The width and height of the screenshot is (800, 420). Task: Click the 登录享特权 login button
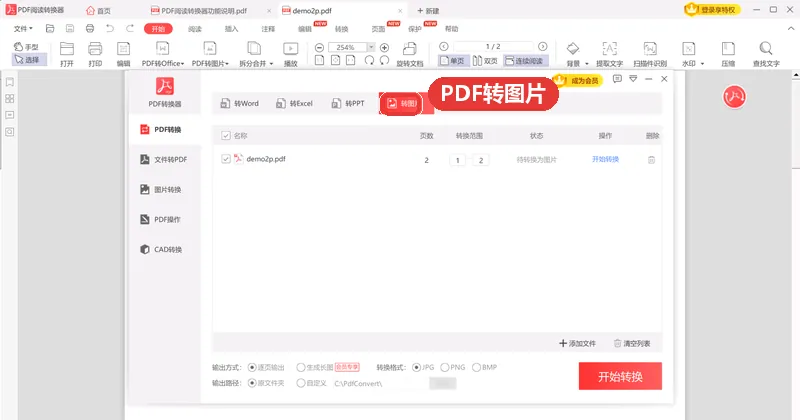(713, 10)
